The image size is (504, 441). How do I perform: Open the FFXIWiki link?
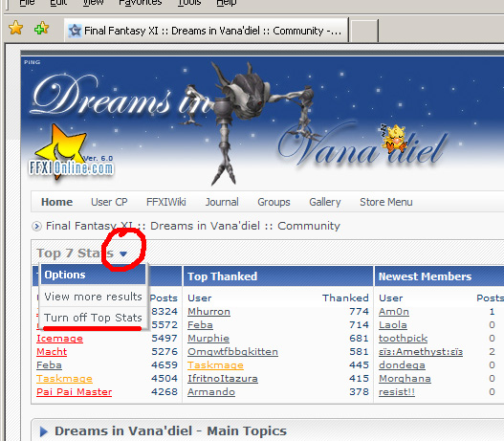pyautogui.click(x=165, y=202)
